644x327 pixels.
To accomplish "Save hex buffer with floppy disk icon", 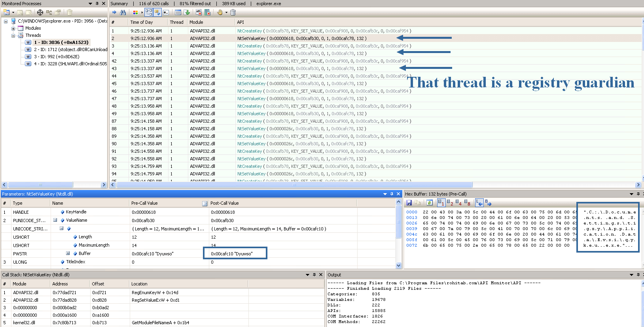I will point(409,203).
